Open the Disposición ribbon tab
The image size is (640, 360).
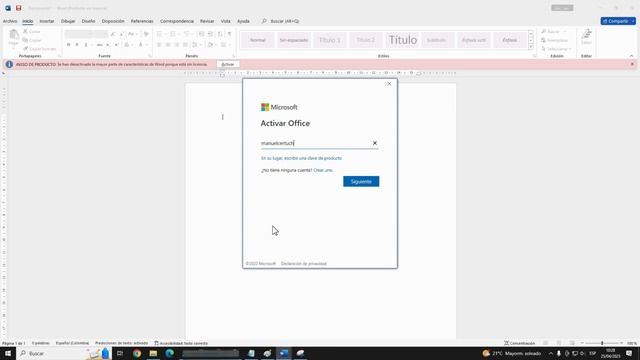click(113, 21)
